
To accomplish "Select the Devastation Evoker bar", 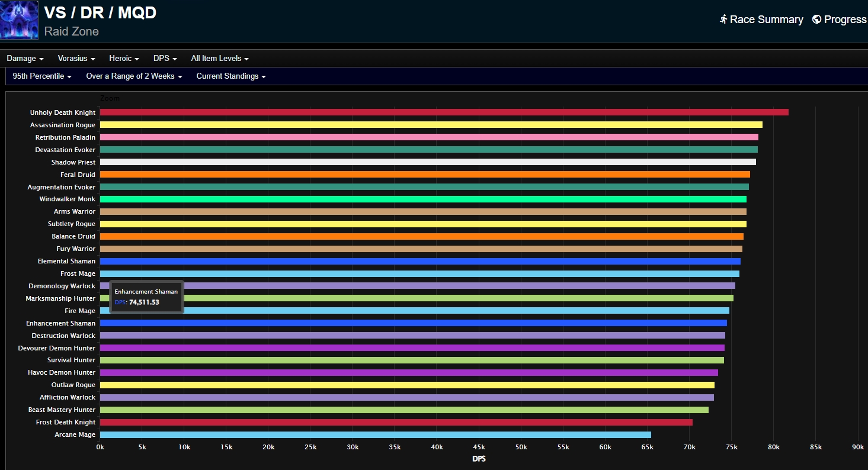I will point(428,150).
